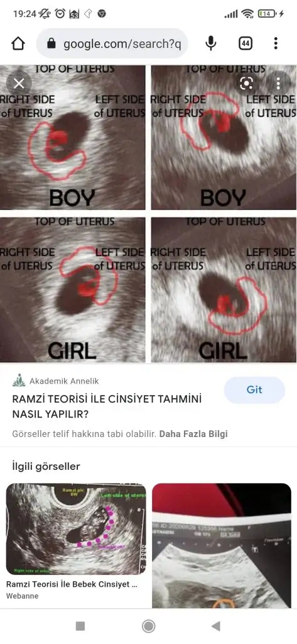Tap the Chrome home icon
Viewport: 297px width, 644px height.
coord(18,43)
